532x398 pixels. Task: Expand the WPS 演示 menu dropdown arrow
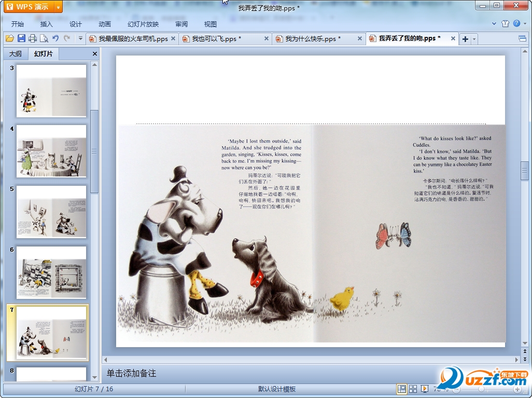click(x=59, y=7)
